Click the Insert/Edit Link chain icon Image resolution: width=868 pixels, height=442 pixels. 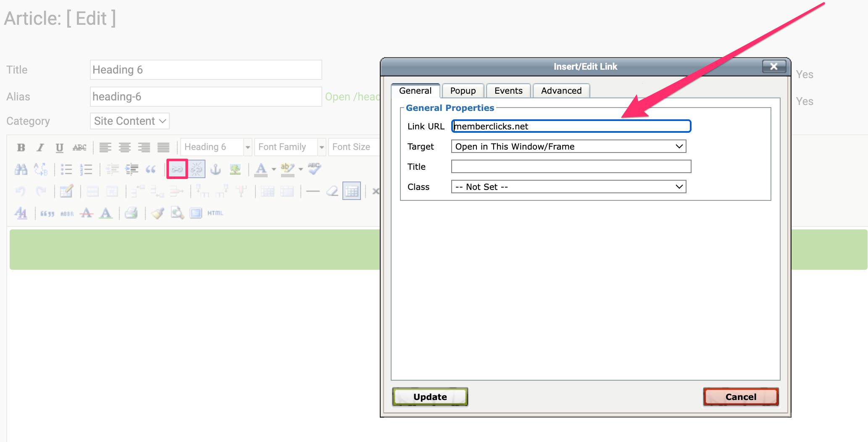[x=177, y=169]
